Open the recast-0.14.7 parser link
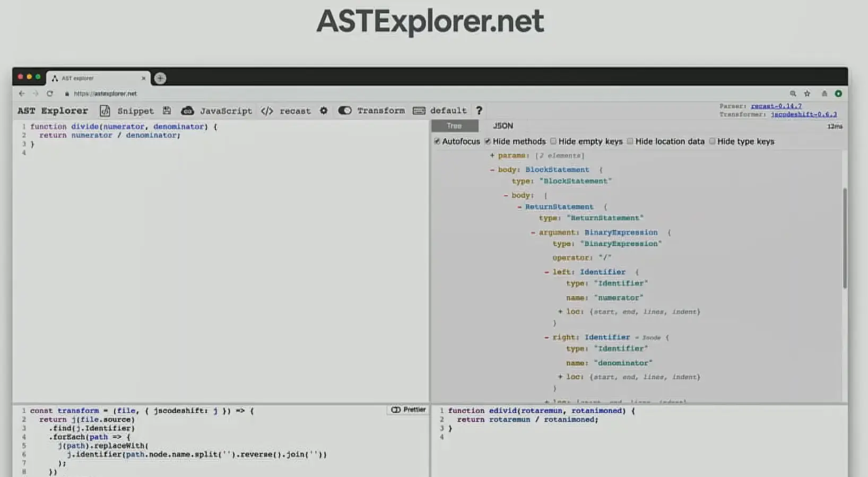The height and width of the screenshot is (477, 868). click(776, 106)
